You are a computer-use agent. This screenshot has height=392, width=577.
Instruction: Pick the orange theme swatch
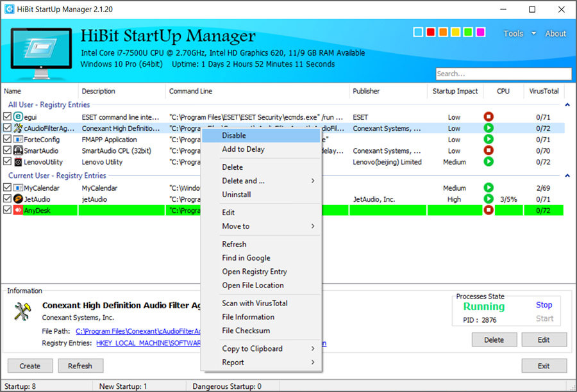pyautogui.click(x=443, y=33)
